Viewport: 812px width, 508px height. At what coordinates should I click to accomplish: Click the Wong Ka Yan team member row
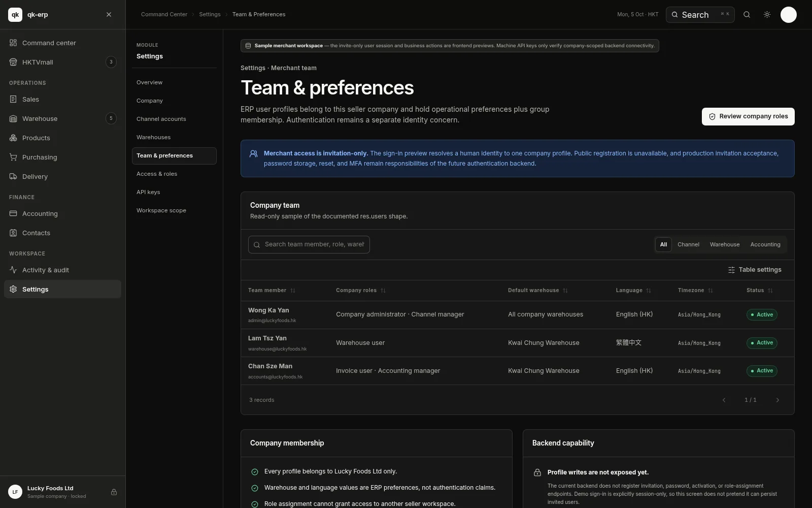pos(517,315)
